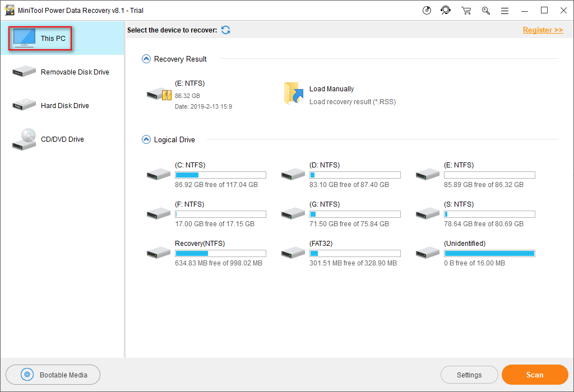Collapse the Recovery Result section

point(146,59)
